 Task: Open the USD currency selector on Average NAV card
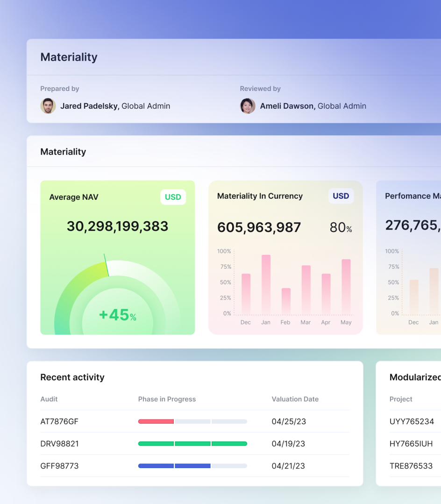coord(173,197)
